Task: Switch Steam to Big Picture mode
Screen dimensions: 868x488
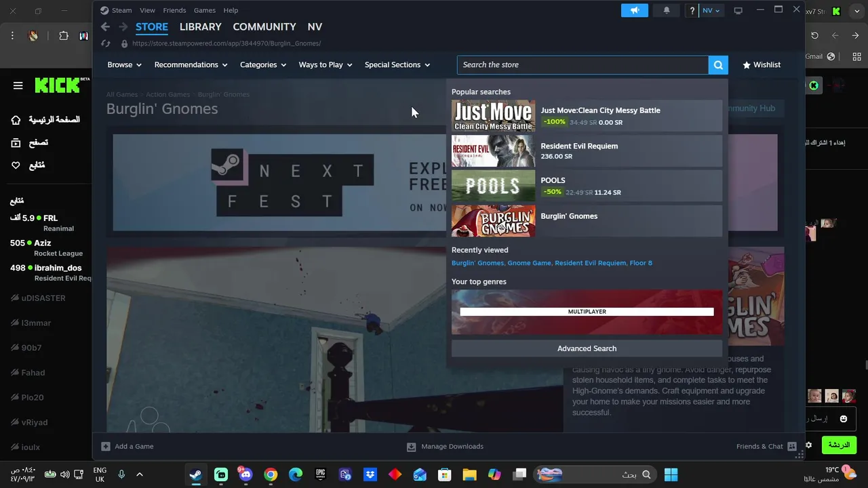Action: [738, 10]
